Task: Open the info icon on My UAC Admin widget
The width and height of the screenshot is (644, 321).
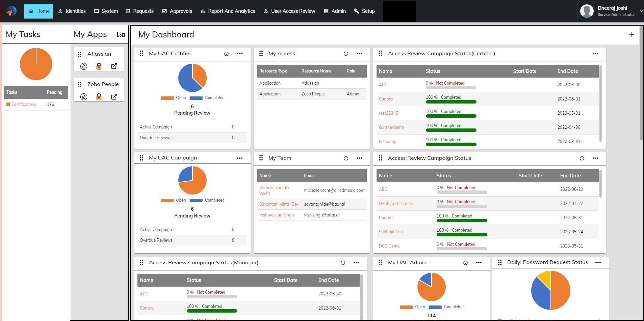Action: pyautogui.click(x=465, y=263)
